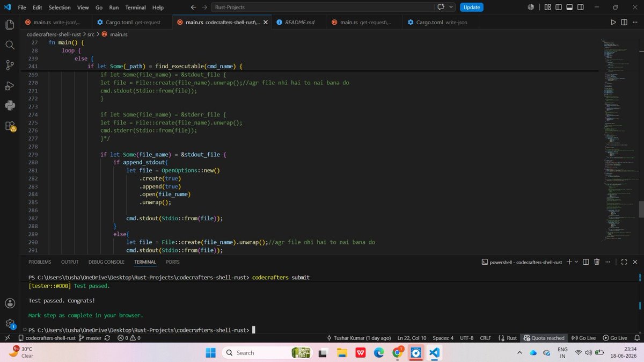
Task: Open the Selection menu
Action: [59, 8]
